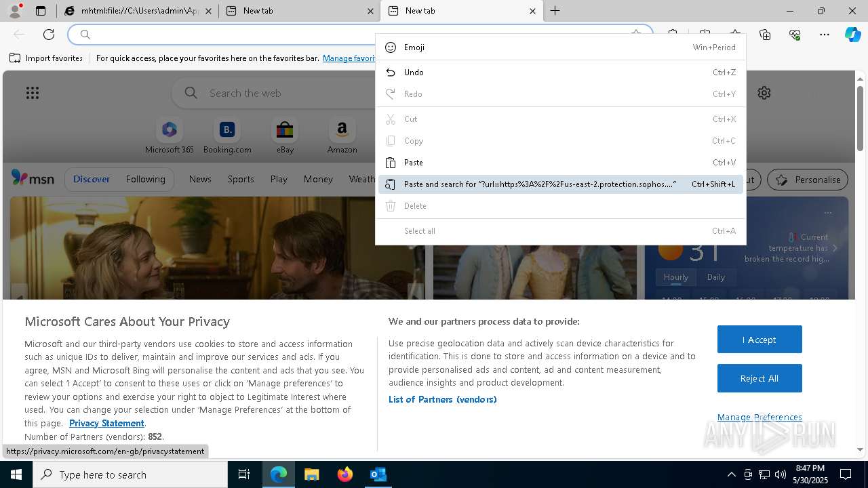
Task: Close the active New tab
Action: tap(532, 11)
